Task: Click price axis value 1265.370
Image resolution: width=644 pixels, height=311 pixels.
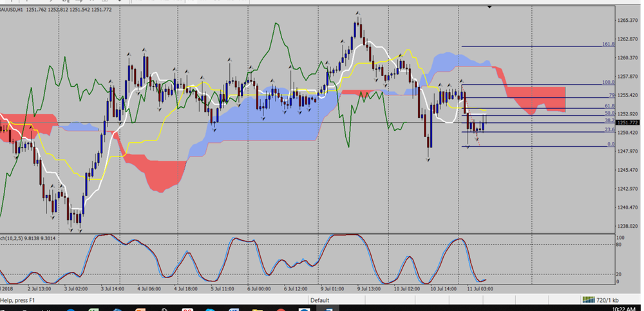Action: pos(627,21)
